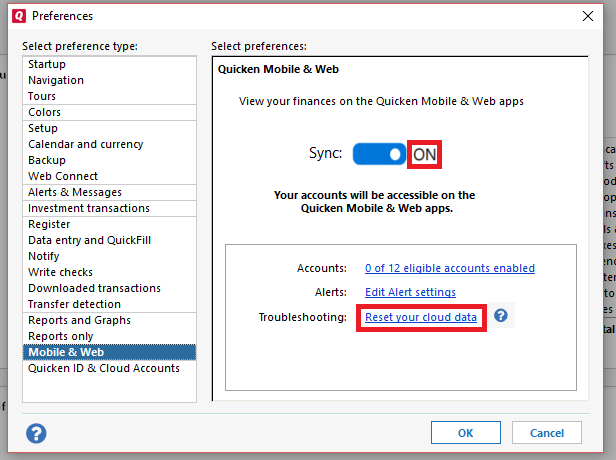Choose the Register preference type

[x=109, y=224]
